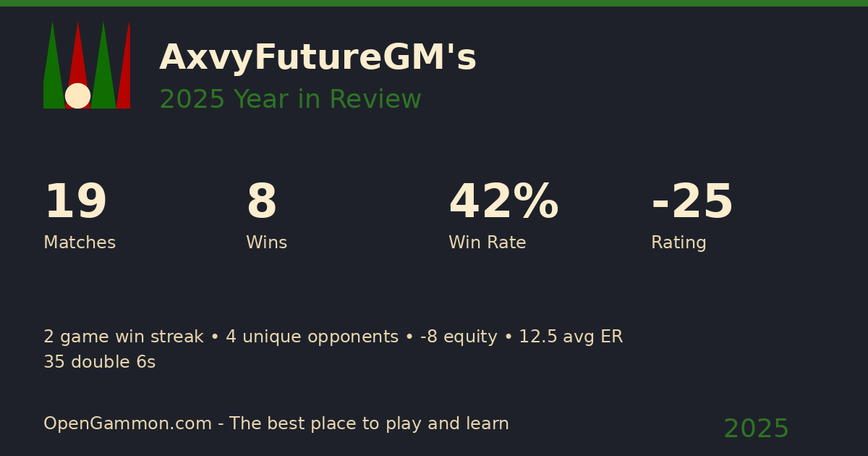Click the 2 game win streak text
Screen dimensions: 868x456
tap(123, 337)
